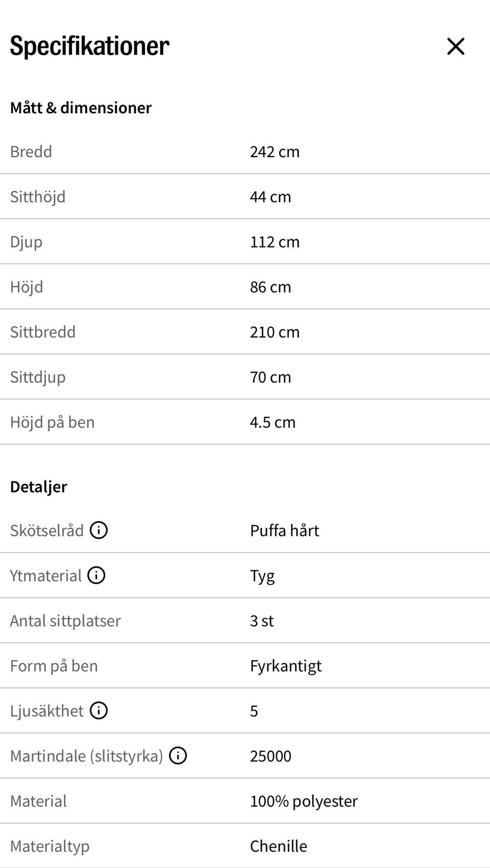Select the Djup 112 cm row
490x868 pixels.
click(245, 242)
